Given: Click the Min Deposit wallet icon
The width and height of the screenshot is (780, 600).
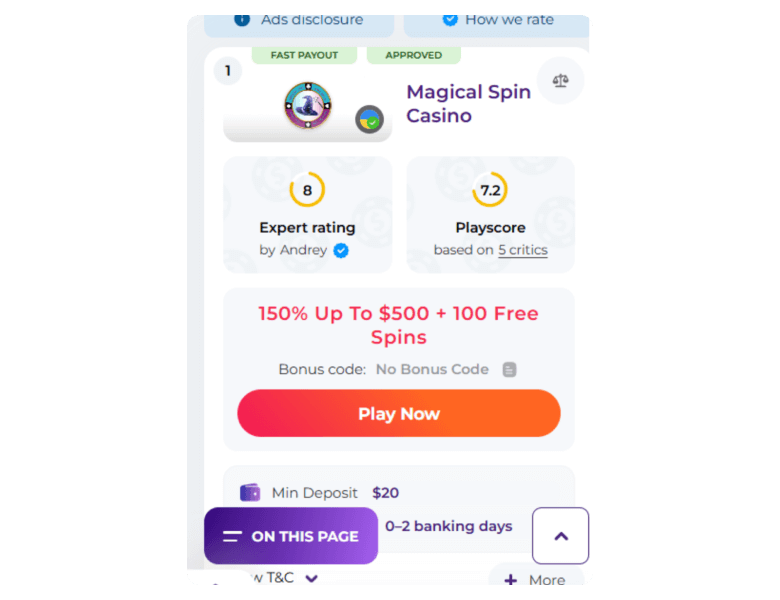Looking at the screenshot, I should click(x=250, y=493).
